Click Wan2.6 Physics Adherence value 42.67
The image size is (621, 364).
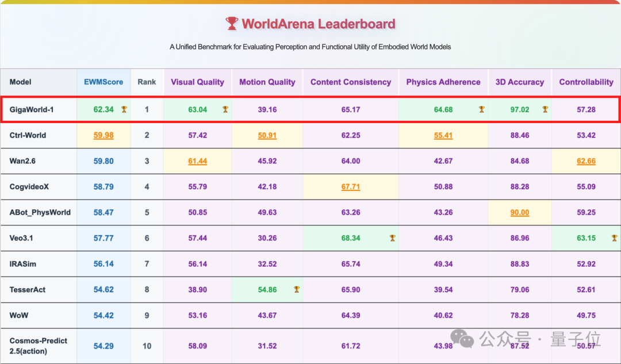click(443, 161)
